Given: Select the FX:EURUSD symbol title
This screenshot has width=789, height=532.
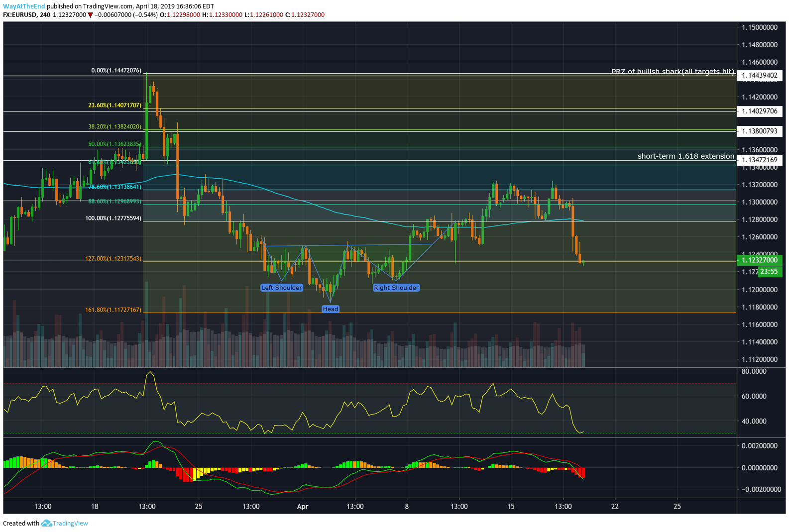Looking at the screenshot, I should tap(19, 15).
